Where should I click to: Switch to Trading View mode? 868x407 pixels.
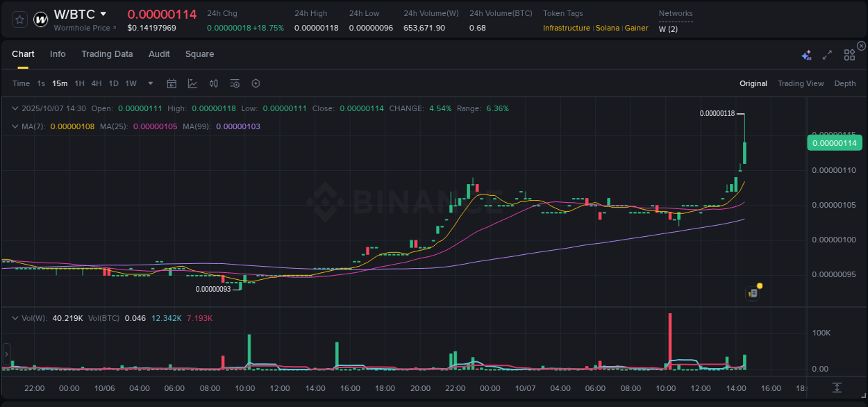pos(801,83)
